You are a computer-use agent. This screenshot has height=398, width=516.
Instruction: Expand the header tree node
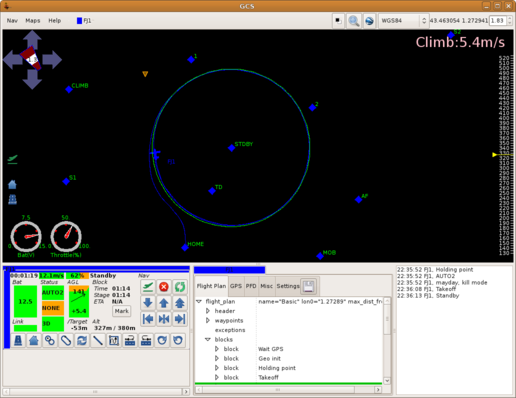click(208, 311)
